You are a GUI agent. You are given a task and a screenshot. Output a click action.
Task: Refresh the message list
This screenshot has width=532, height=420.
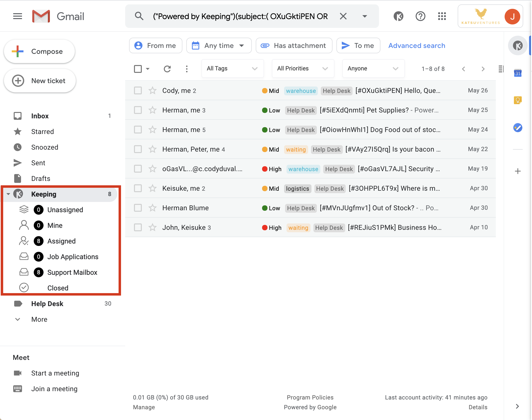pyautogui.click(x=167, y=69)
